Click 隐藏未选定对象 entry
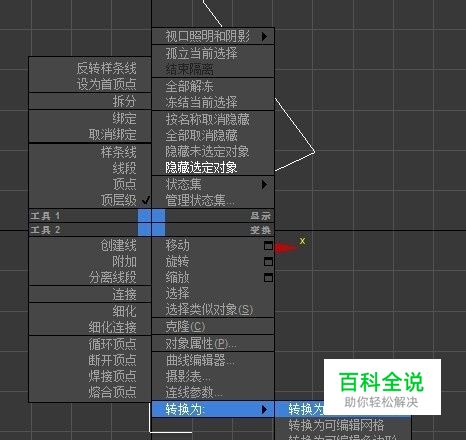Screen dimensions: 466x440 tap(207, 151)
